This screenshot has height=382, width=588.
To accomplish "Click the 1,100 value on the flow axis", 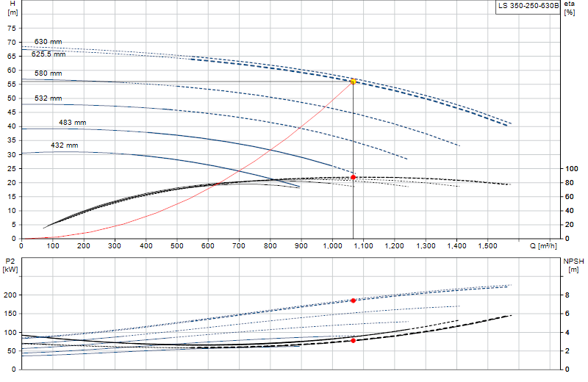I will 364,246.
